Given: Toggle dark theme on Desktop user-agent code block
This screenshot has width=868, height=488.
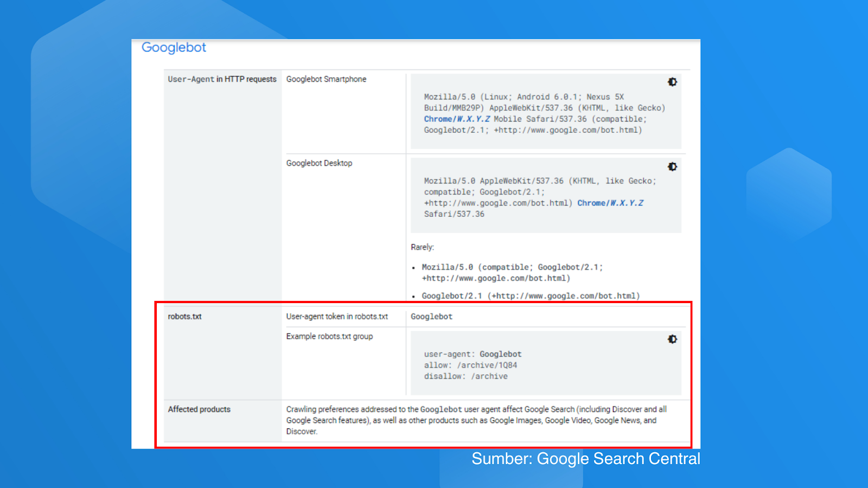Looking at the screenshot, I should click(x=672, y=166).
